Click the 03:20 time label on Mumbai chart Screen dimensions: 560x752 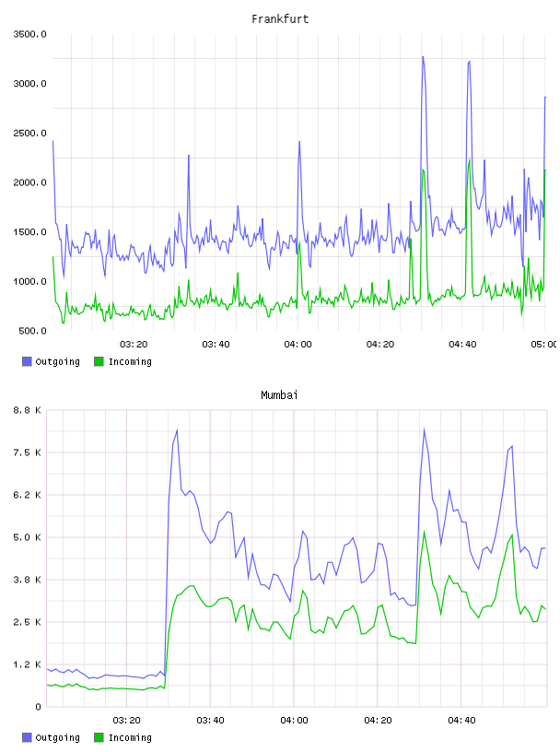click(126, 721)
